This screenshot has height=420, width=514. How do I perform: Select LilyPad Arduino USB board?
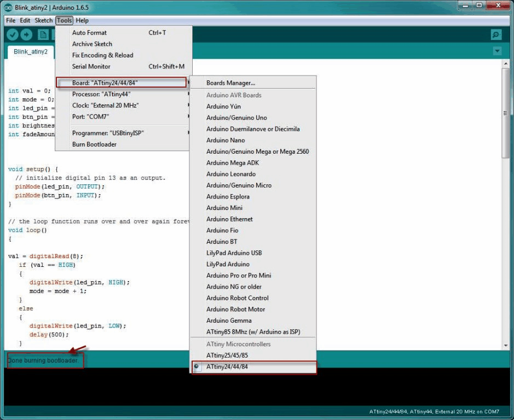click(253, 253)
